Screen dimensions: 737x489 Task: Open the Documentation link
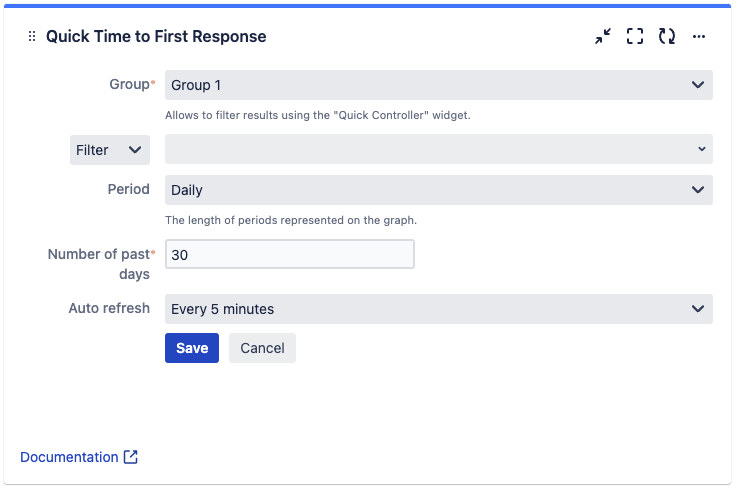click(69, 457)
